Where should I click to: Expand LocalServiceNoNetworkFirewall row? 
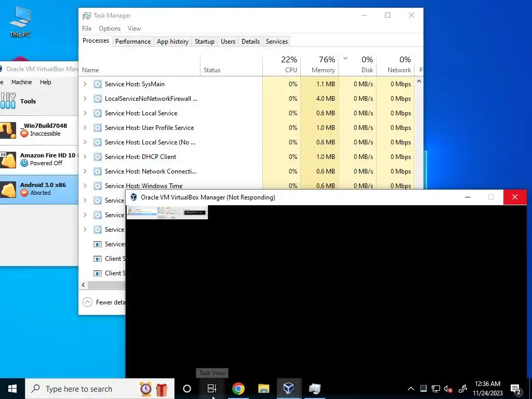pyautogui.click(x=85, y=99)
